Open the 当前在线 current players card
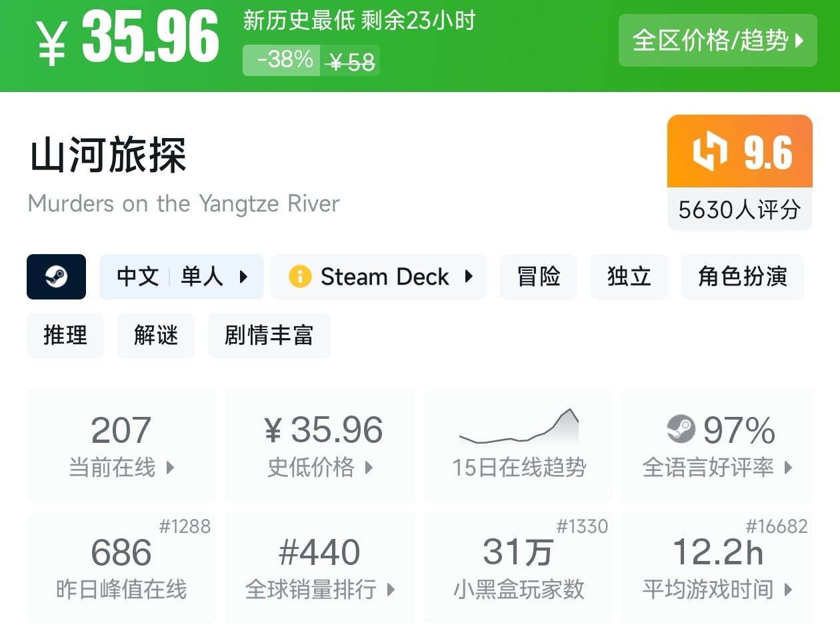The height and width of the screenshot is (627, 840). click(121, 446)
